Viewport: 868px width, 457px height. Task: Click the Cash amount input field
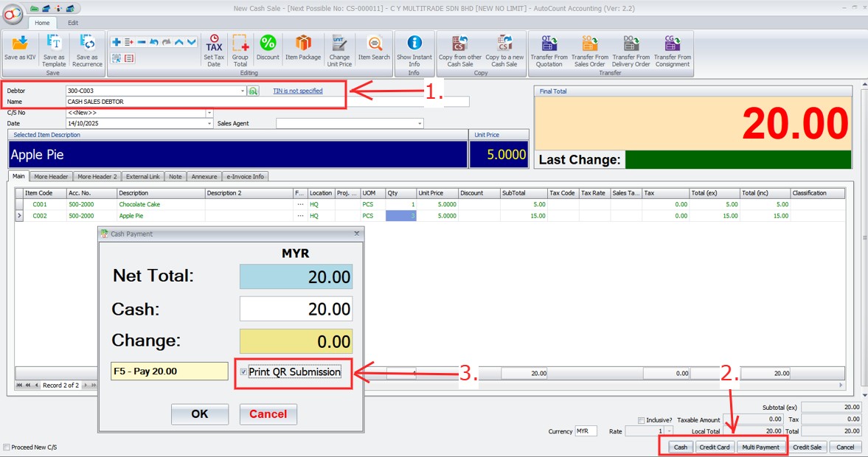296,309
